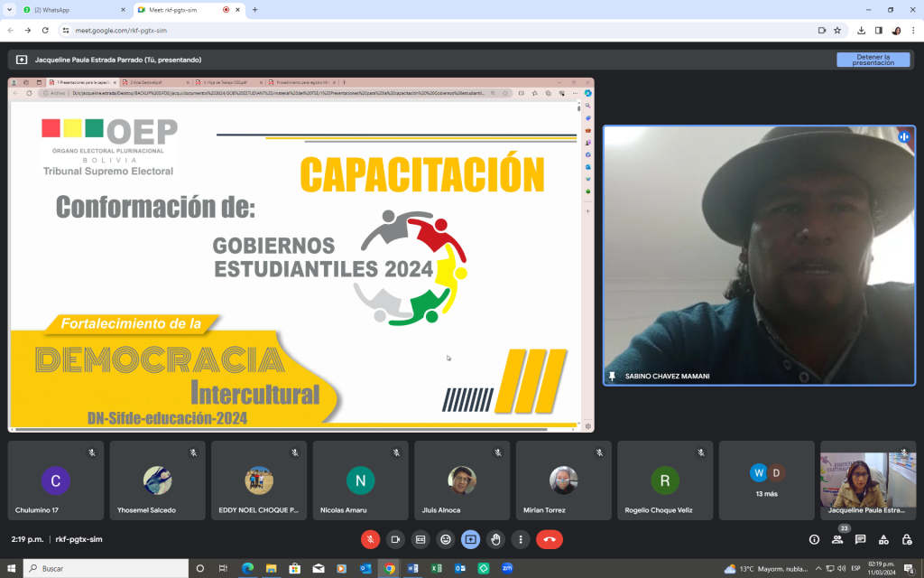Image resolution: width=924 pixels, height=578 pixels.
Task: Open host controls lock icon
Action: [907, 539]
